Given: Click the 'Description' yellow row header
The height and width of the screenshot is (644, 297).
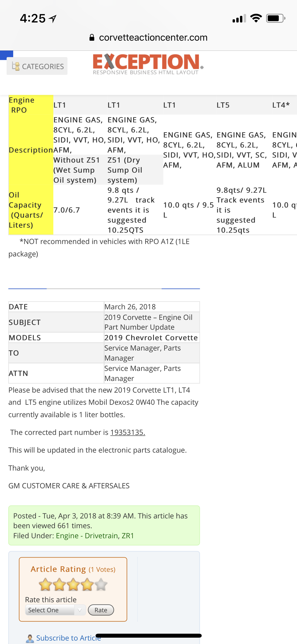Looking at the screenshot, I should point(31,150).
